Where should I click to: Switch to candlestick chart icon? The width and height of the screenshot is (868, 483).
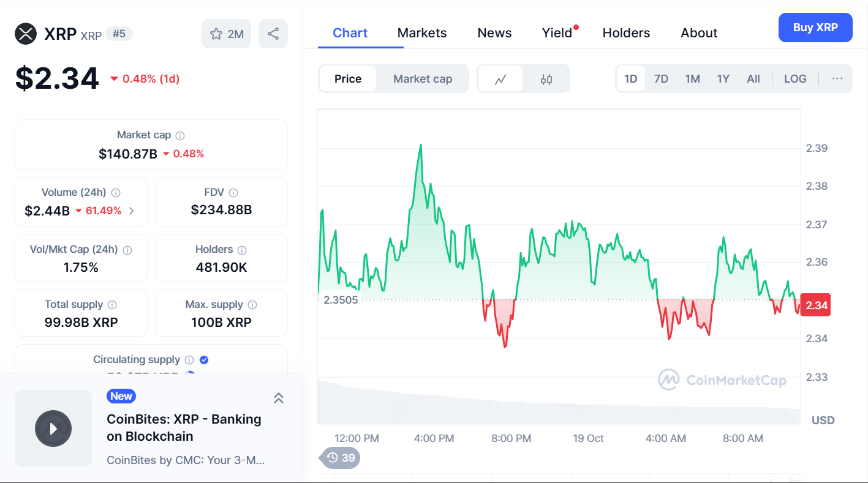tap(546, 79)
